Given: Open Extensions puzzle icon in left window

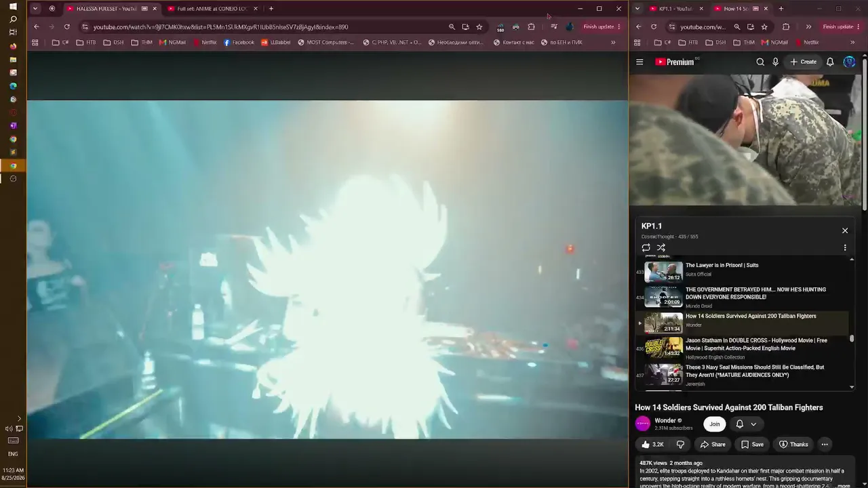Looking at the screenshot, I should pos(531,27).
